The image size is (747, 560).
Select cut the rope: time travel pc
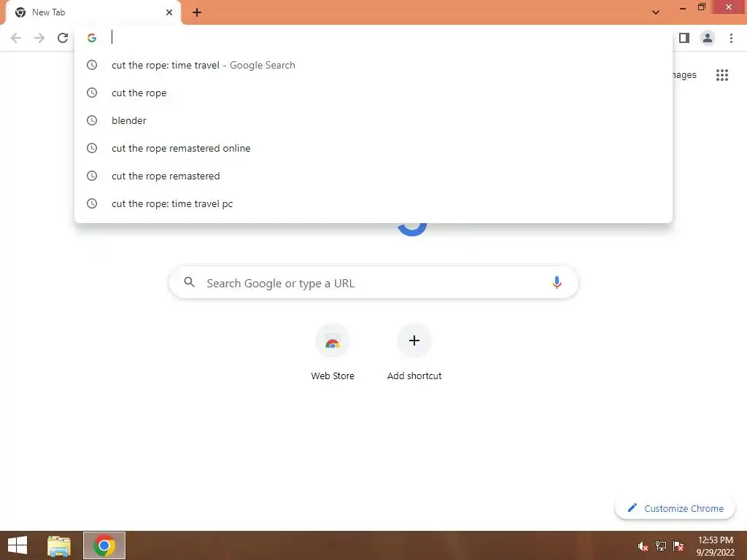pos(373,203)
